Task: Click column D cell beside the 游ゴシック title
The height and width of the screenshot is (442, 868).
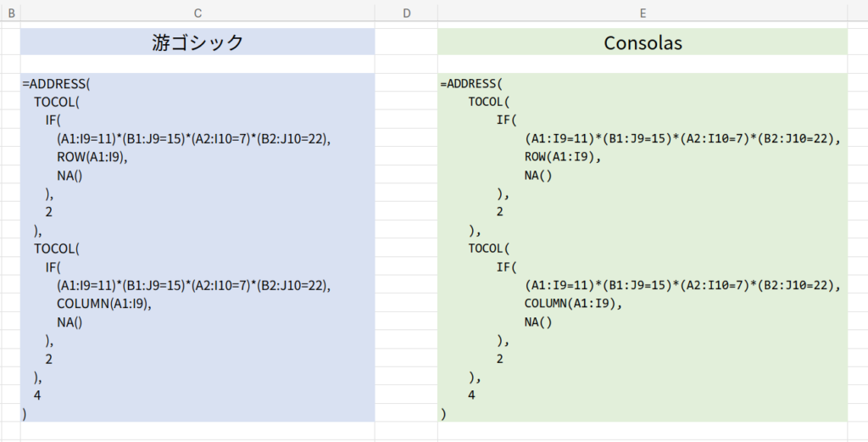Action: 406,42
